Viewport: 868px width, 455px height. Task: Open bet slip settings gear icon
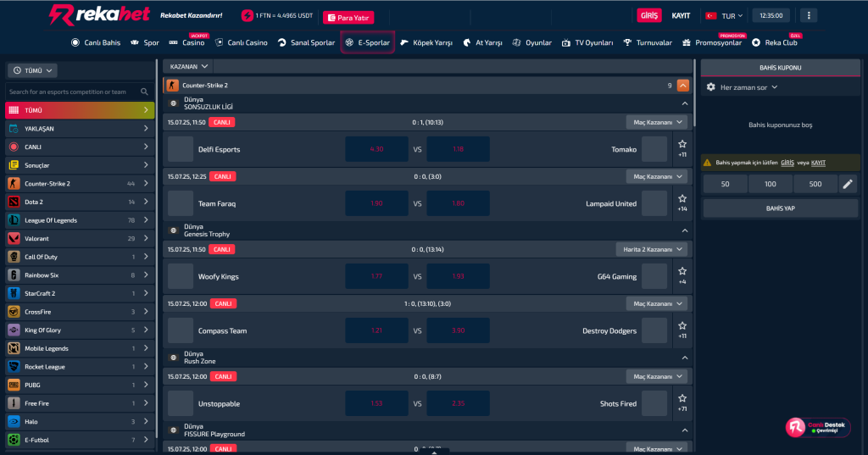pyautogui.click(x=711, y=87)
